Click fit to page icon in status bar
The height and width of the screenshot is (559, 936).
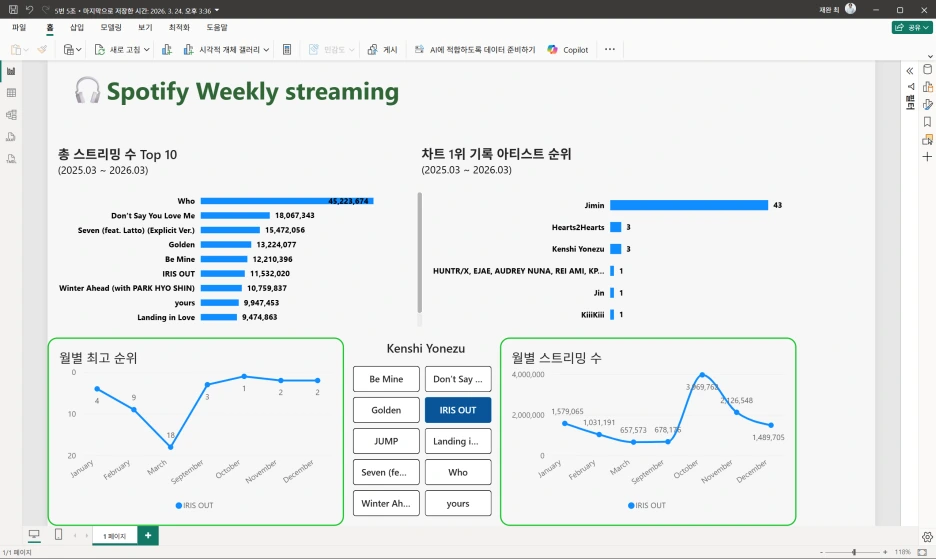922,552
